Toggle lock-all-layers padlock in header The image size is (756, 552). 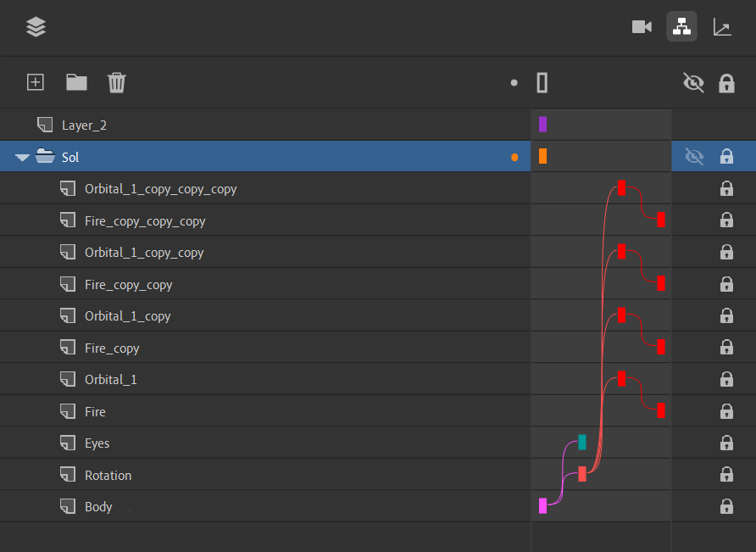726,83
